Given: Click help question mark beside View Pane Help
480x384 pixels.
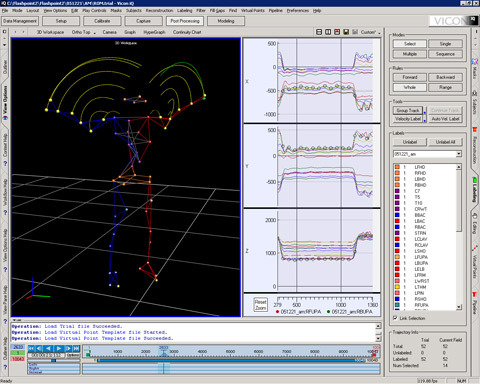Looking at the screenshot, I should pos(5,322).
